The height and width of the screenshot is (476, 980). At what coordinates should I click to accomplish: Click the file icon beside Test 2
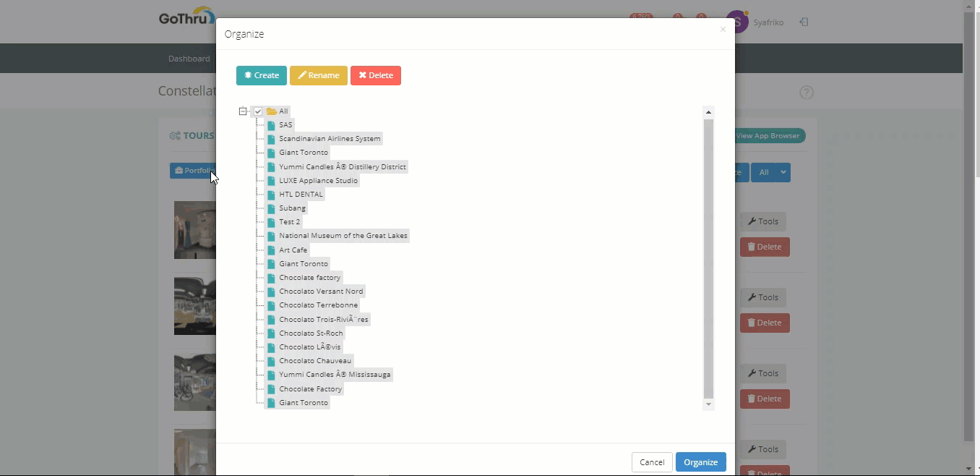[271, 222]
